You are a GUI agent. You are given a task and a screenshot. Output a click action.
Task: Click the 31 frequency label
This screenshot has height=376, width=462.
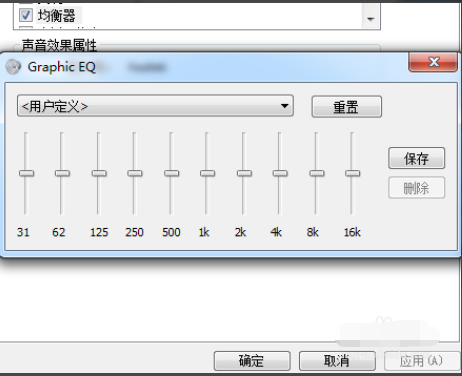coord(23,232)
